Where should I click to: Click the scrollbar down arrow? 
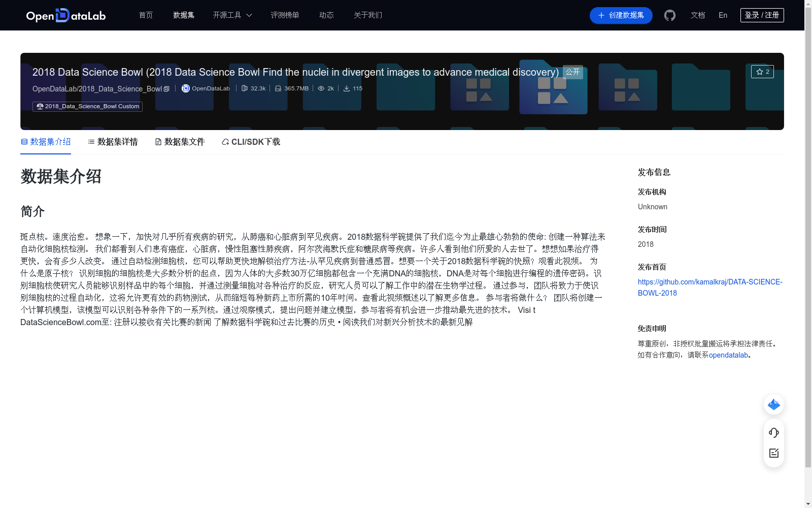(x=808, y=504)
